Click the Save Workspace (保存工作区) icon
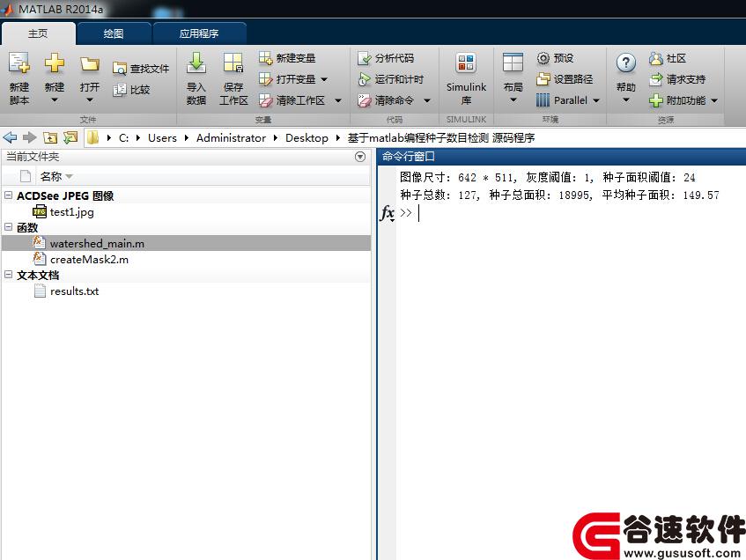Image resolution: width=746 pixels, height=560 pixels. (x=233, y=63)
